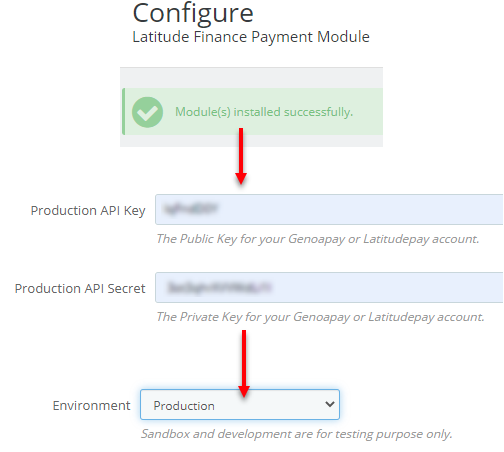Focus the Production API Key field
This screenshot has height=452, width=504.
329,209
